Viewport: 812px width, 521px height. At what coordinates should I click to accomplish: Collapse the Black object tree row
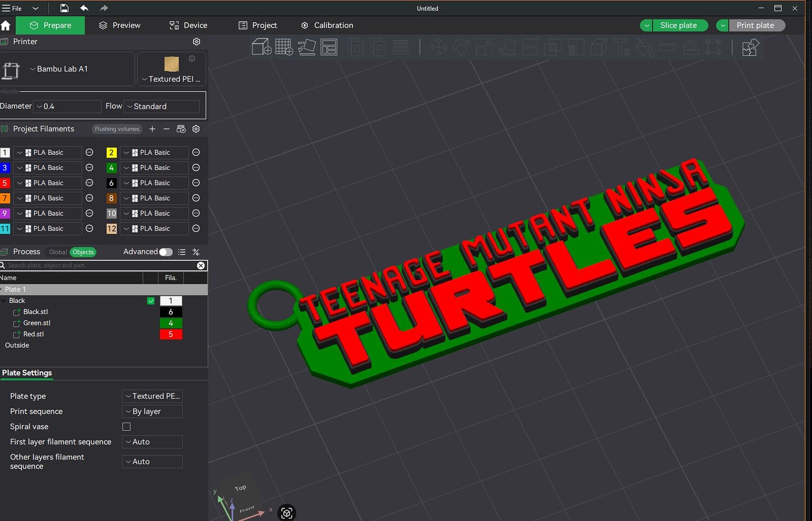tap(4, 301)
